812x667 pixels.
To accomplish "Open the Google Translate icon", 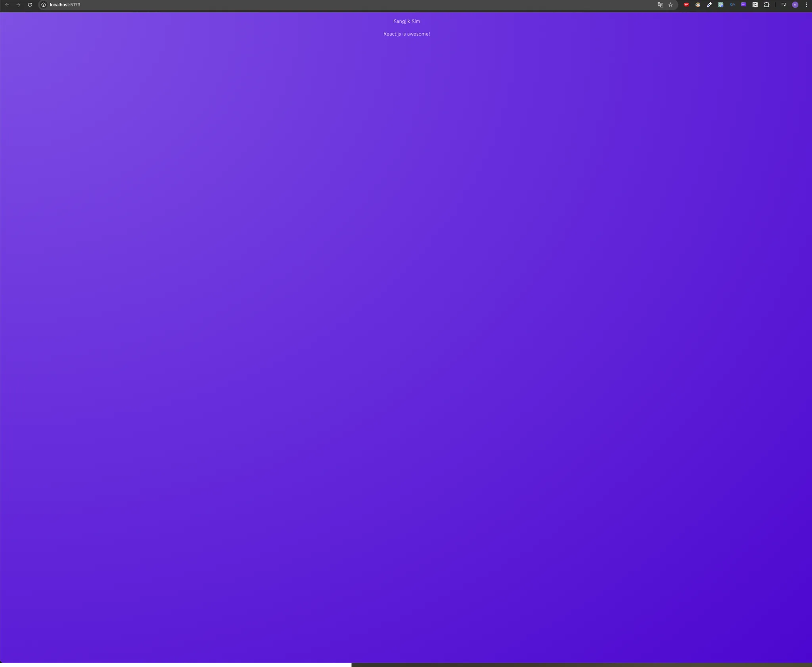I will 660,5.
